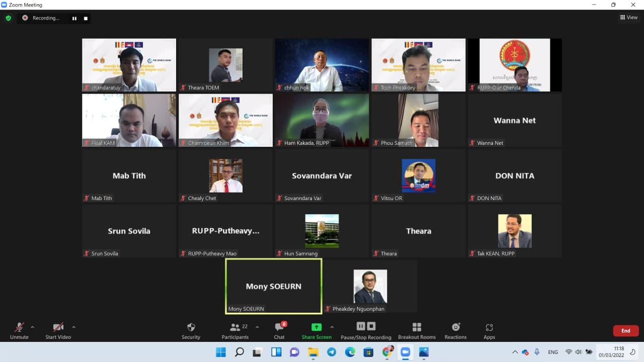This screenshot has width=644, height=362.
Task: Expand the arrow beside Participants
Action: [x=257, y=327]
